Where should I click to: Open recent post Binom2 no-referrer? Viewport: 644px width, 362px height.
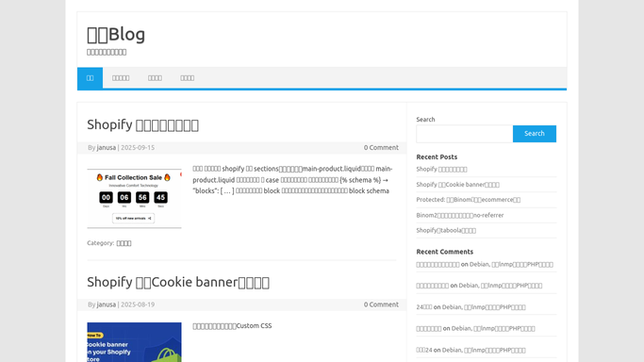[x=459, y=215]
